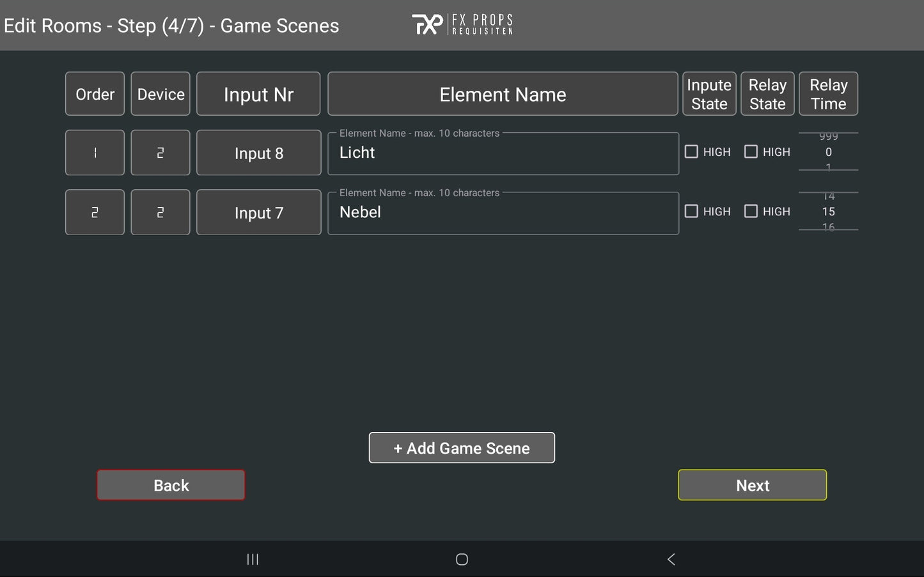
Task: Enable the Inpute State HIGH checkbox for Licht
Action: coord(691,151)
